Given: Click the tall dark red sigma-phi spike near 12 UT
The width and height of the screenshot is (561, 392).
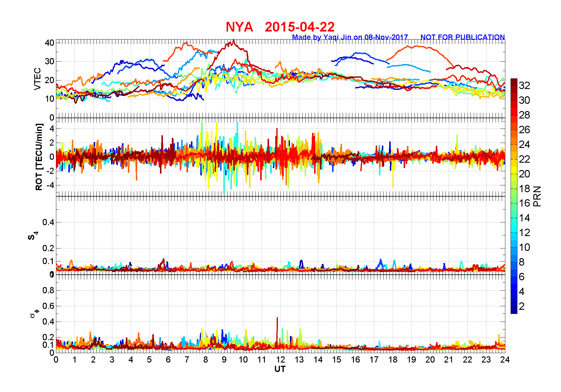Looking at the screenshot, I should click(277, 332).
